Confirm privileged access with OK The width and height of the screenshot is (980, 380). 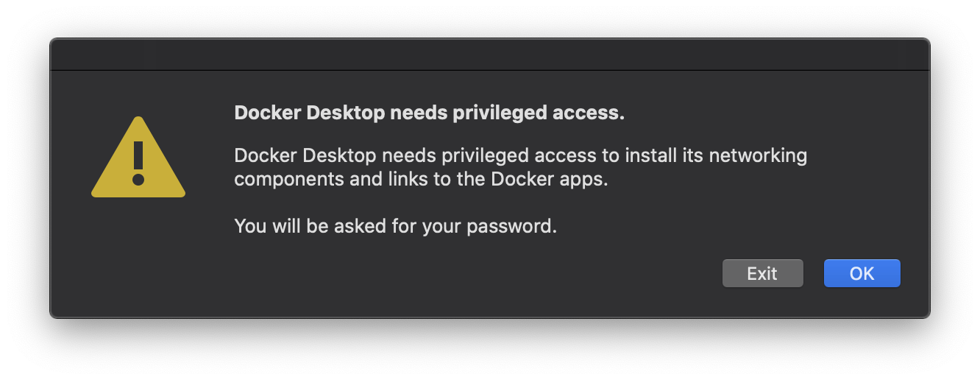[x=862, y=273]
